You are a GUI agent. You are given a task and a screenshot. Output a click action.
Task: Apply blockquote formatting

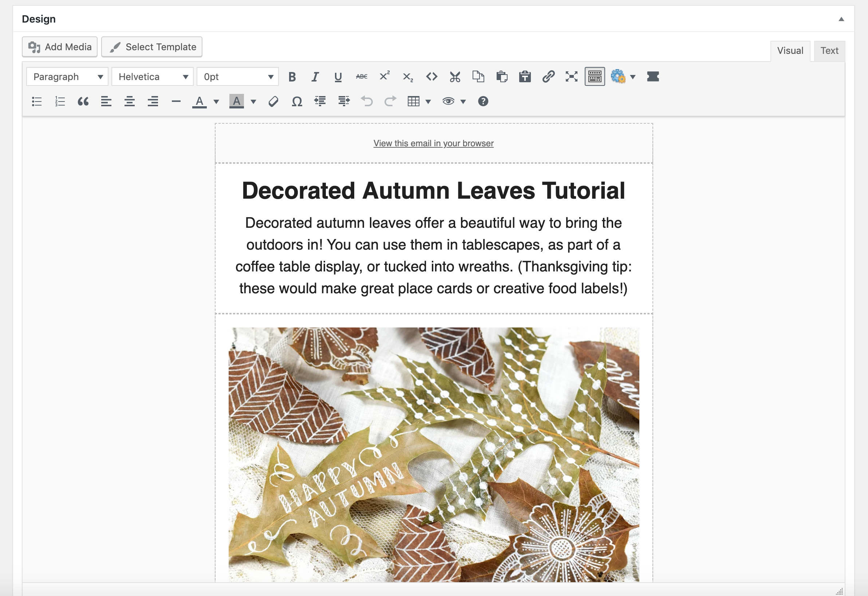pyautogui.click(x=83, y=102)
